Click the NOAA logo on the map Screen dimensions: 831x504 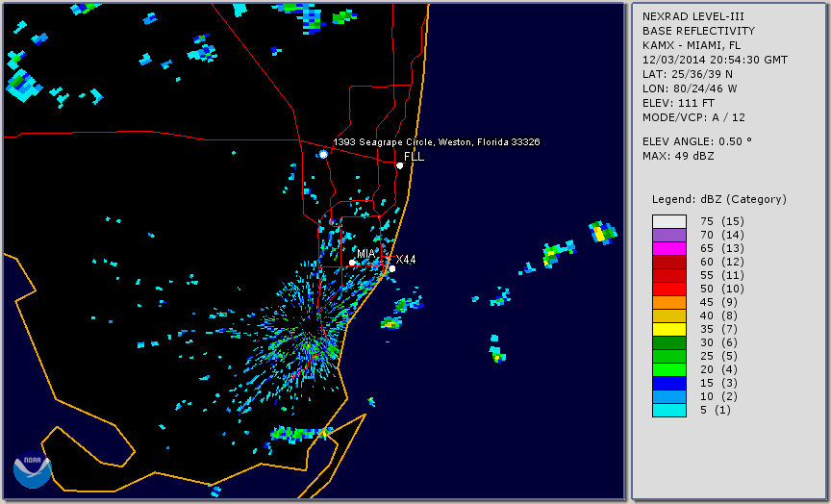pyautogui.click(x=33, y=469)
